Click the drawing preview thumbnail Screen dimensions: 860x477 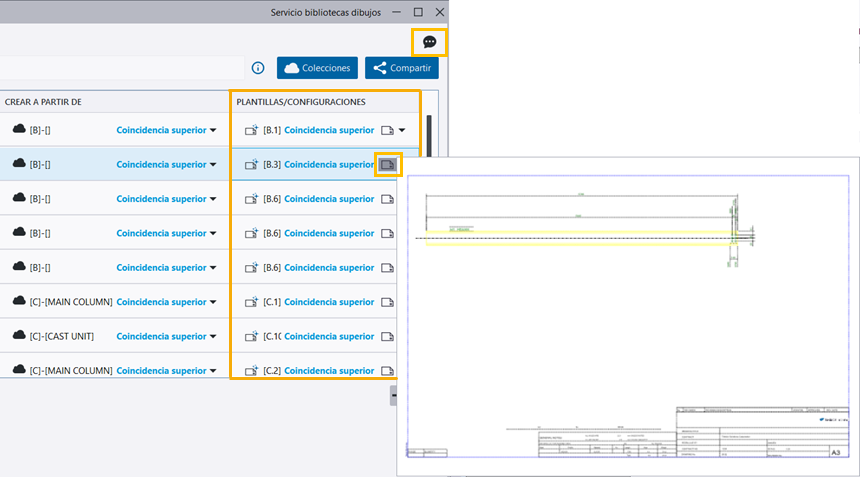pyautogui.click(x=626, y=315)
